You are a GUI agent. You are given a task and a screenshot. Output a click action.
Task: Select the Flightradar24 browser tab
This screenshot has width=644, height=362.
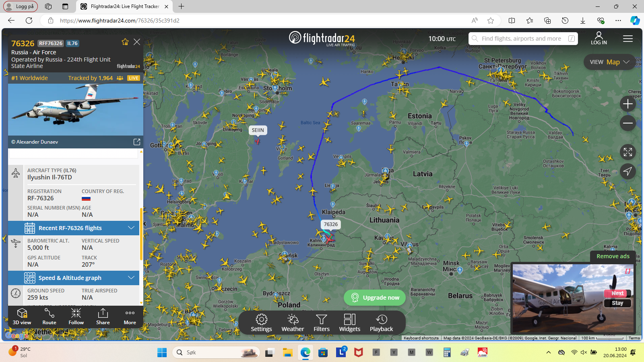125,6
